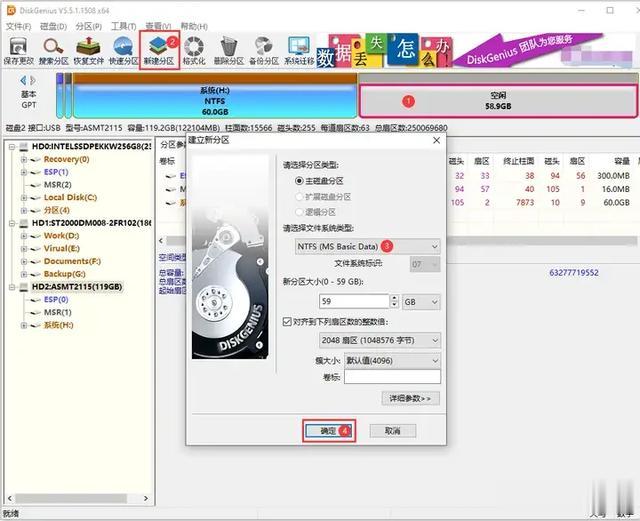Select the 格式化 format toolbar icon

194,51
